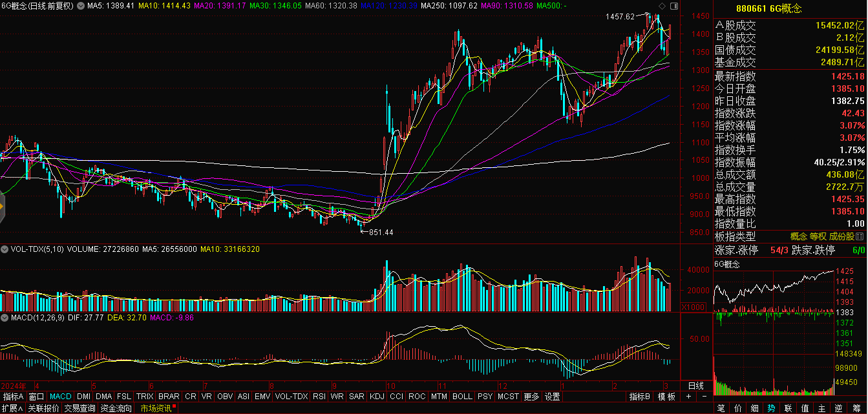868x414 pixels.
Task: Select the EMV indicator tab
Action: tap(262, 397)
